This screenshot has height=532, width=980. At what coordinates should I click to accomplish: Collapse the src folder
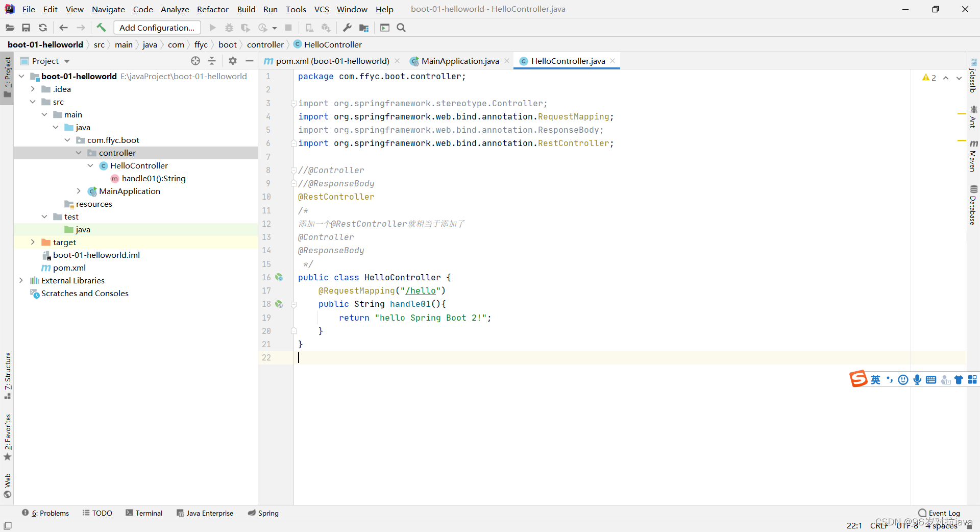click(33, 102)
